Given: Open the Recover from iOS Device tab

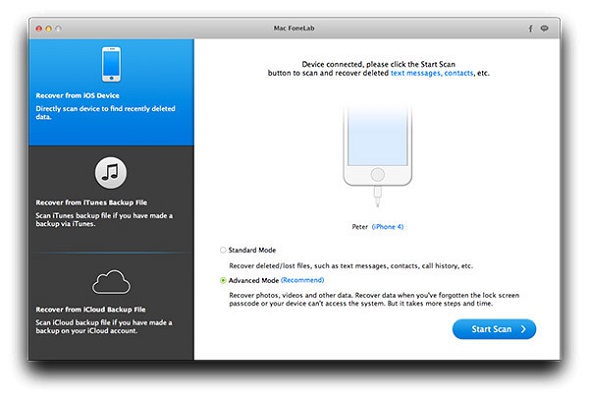Looking at the screenshot, I should tap(111, 92).
